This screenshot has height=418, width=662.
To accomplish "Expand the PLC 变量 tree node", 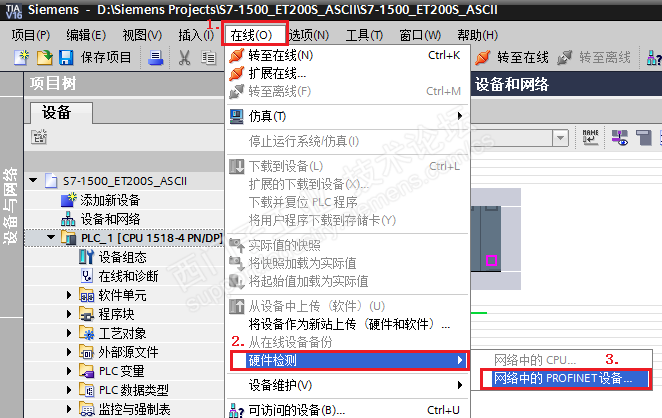I will pos(69,371).
